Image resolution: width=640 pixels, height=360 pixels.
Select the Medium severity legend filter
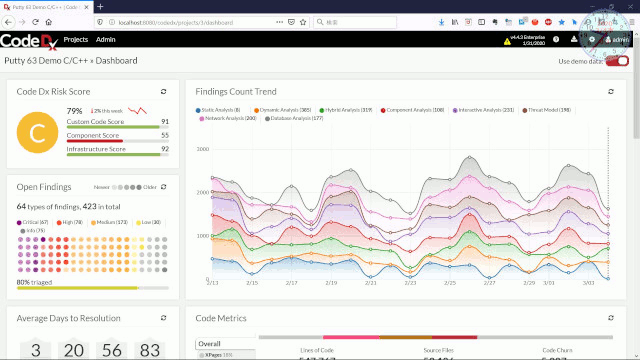click(x=109, y=222)
